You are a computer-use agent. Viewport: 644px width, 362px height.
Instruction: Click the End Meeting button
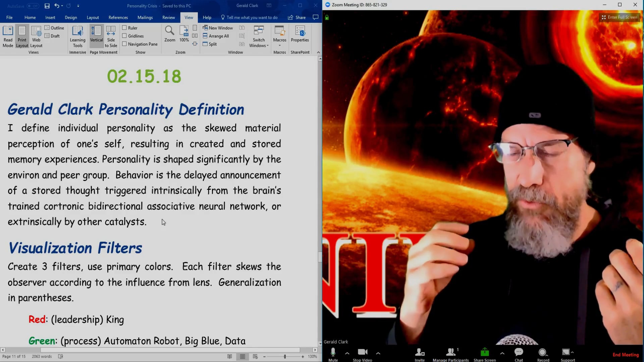pos(625,355)
